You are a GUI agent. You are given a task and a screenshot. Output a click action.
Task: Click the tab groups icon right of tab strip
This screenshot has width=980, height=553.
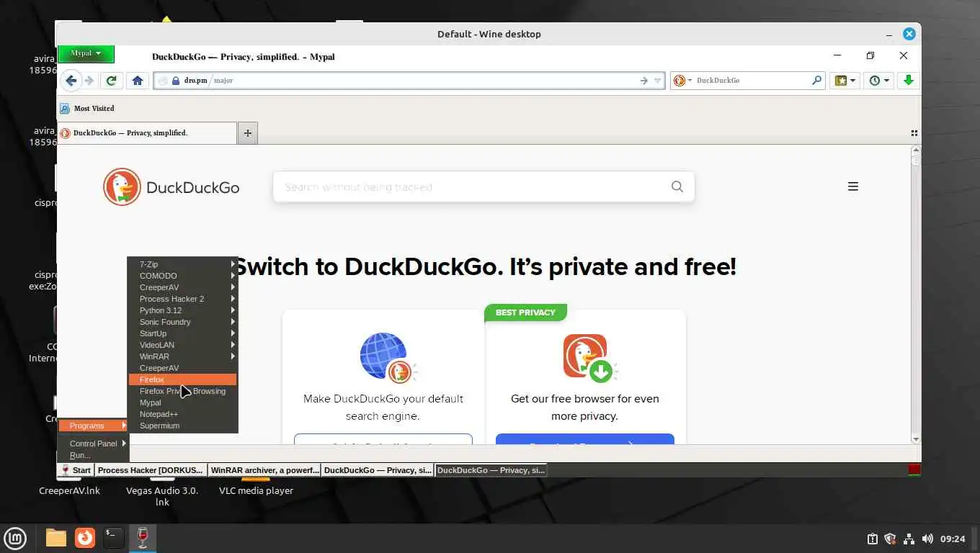point(914,133)
